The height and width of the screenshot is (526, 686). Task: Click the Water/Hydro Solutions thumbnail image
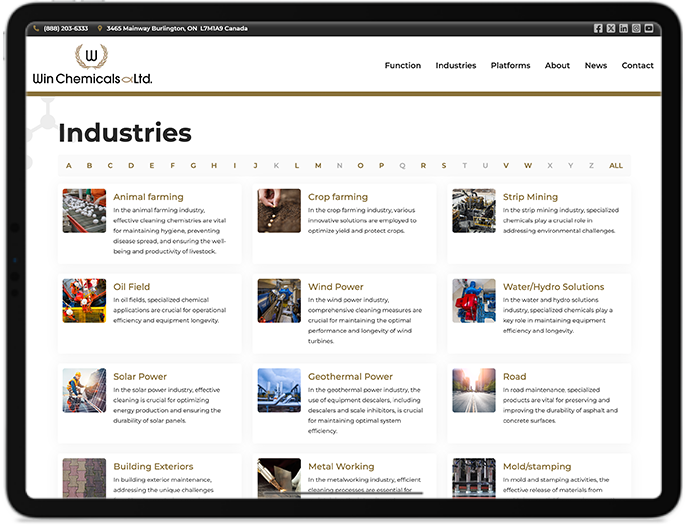(x=475, y=302)
